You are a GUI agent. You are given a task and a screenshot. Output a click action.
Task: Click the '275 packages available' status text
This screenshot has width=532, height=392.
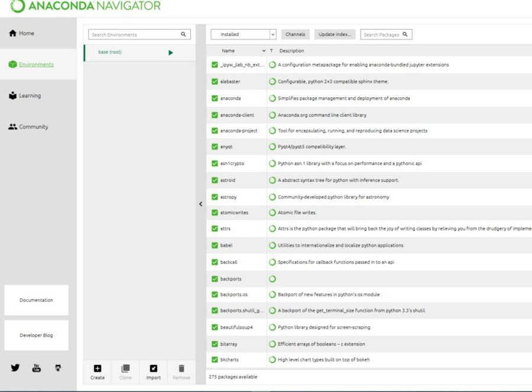pos(233,377)
